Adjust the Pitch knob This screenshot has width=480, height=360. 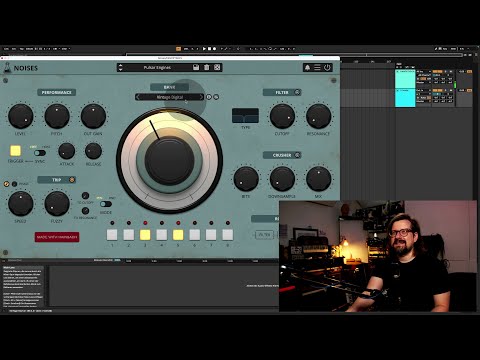click(57, 116)
